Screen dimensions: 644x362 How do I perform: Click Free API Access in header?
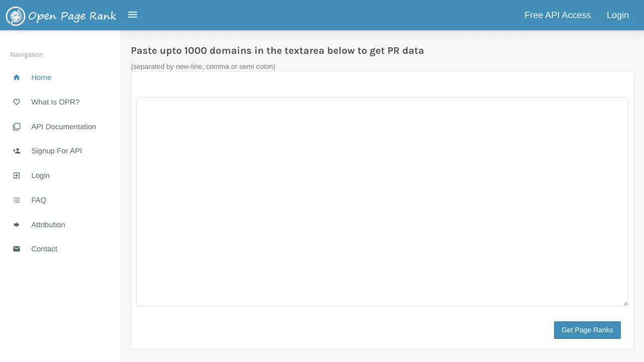pyautogui.click(x=557, y=15)
